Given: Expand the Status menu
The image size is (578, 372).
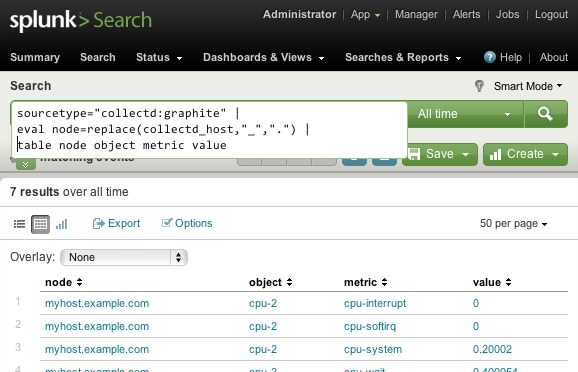Looking at the screenshot, I should pos(159,58).
